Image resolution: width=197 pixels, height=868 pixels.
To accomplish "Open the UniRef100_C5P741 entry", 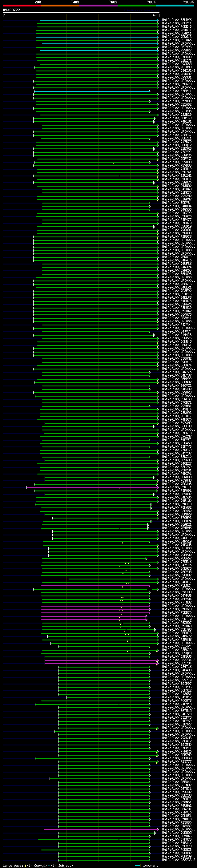I will tap(176, 172).
